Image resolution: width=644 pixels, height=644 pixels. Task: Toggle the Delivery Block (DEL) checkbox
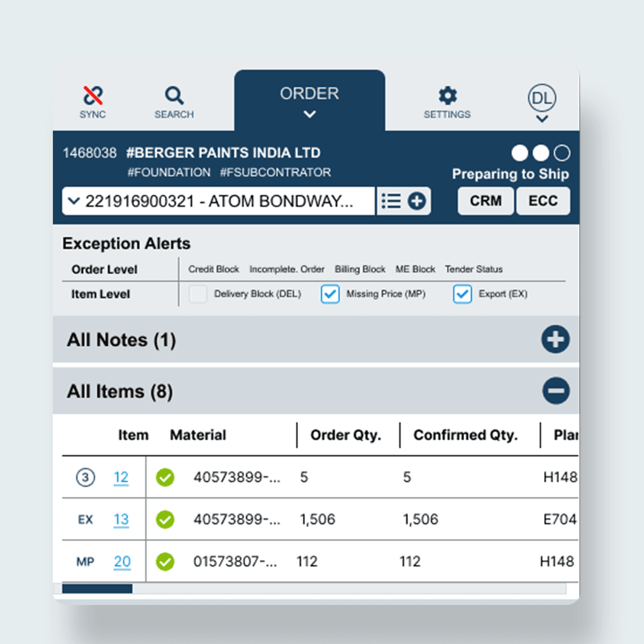click(x=197, y=294)
